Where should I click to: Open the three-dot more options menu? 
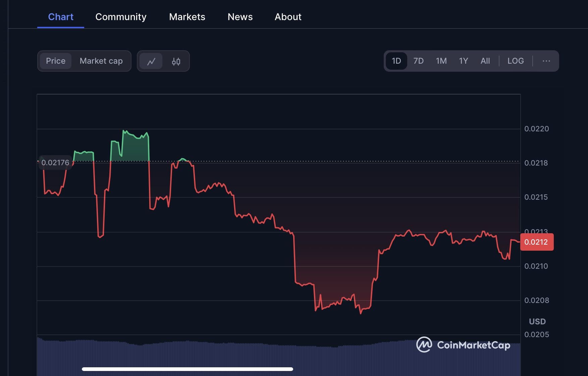(546, 61)
